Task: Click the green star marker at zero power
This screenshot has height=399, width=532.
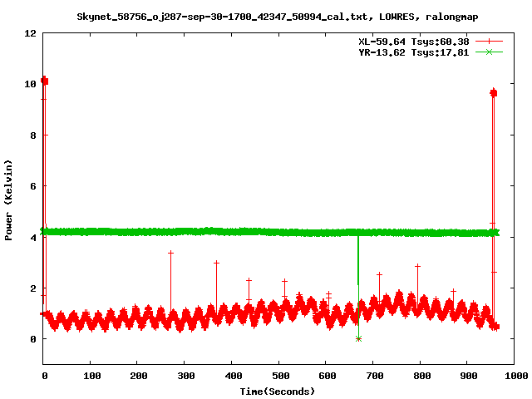Action: 358,338
